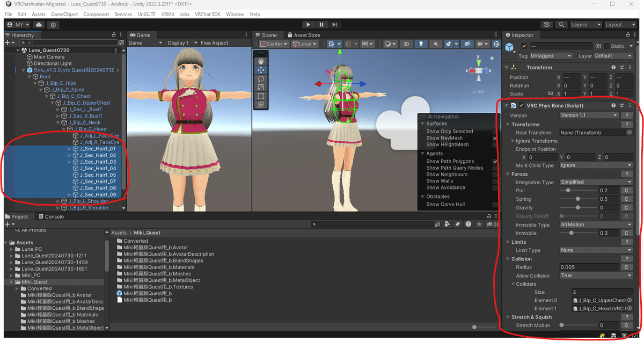Toggle constrained proportions link icon for Scale

coord(551,93)
